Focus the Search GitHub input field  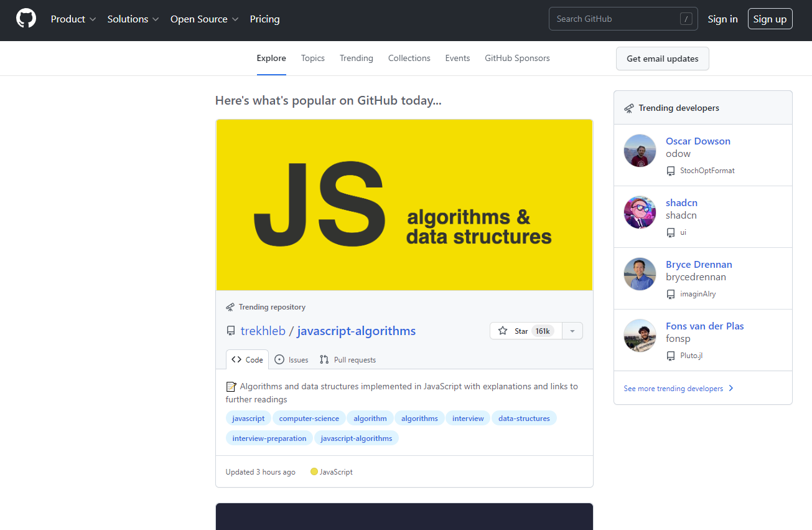click(x=623, y=19)
